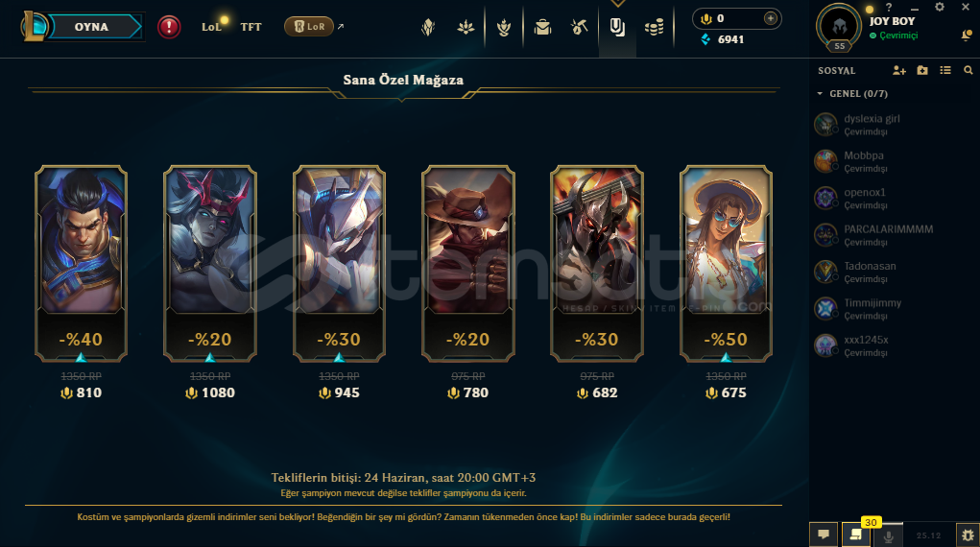The height and width of the screenshot is (547, 980).
Task: Click the plus button to buy RP
Action: [x=771, y=19]
